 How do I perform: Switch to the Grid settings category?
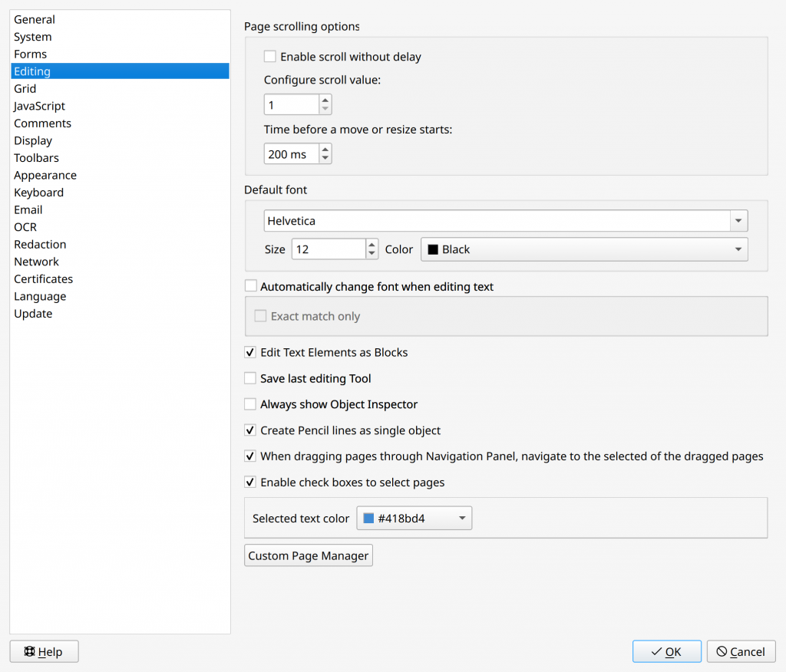click(25, 88)
